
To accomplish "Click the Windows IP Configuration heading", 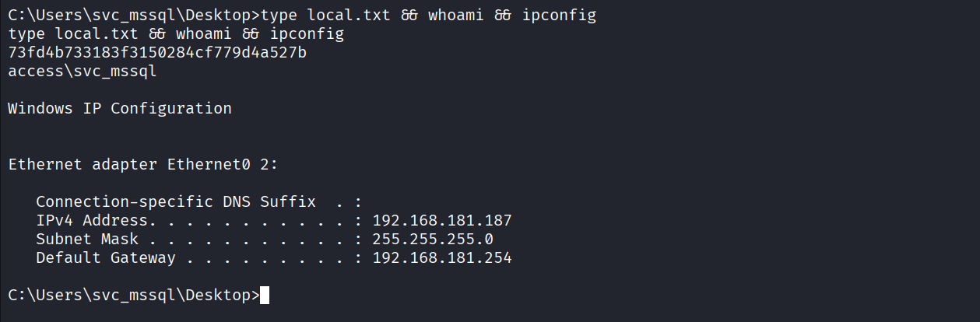I will [x=120, y=109].
